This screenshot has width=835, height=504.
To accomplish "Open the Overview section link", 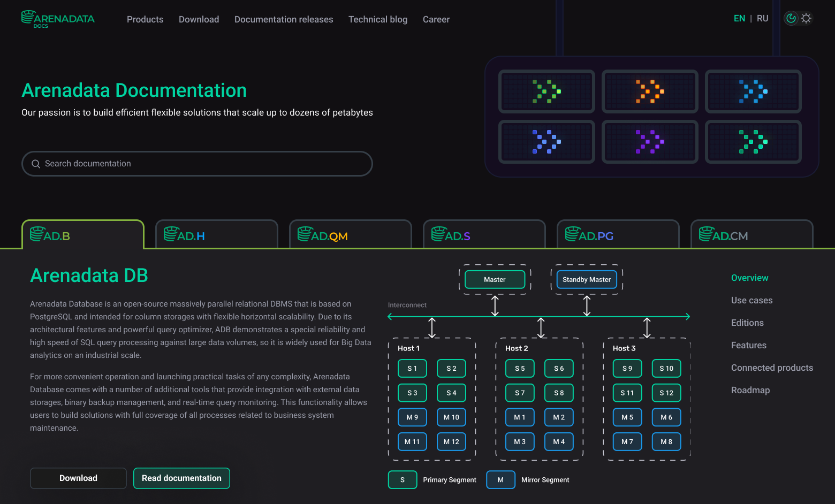I will [x=749, y=278].
